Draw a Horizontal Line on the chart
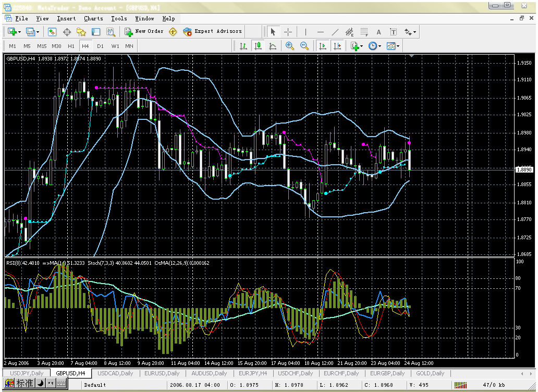 (320, 32)
